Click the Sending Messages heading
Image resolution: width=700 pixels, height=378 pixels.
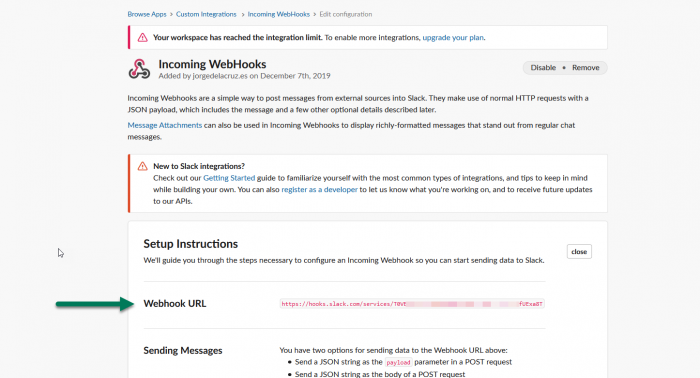click(x=183, y=350)
